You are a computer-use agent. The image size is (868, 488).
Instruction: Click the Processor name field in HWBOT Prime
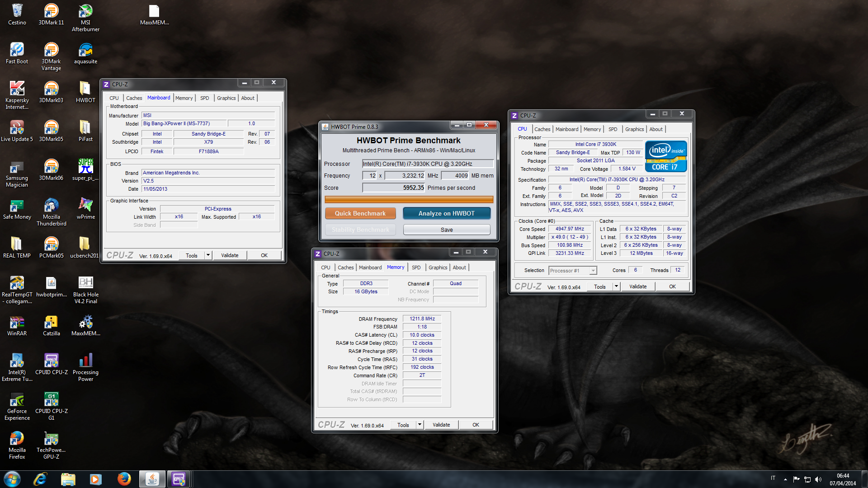pyautogui.click(x=428, y=164)
